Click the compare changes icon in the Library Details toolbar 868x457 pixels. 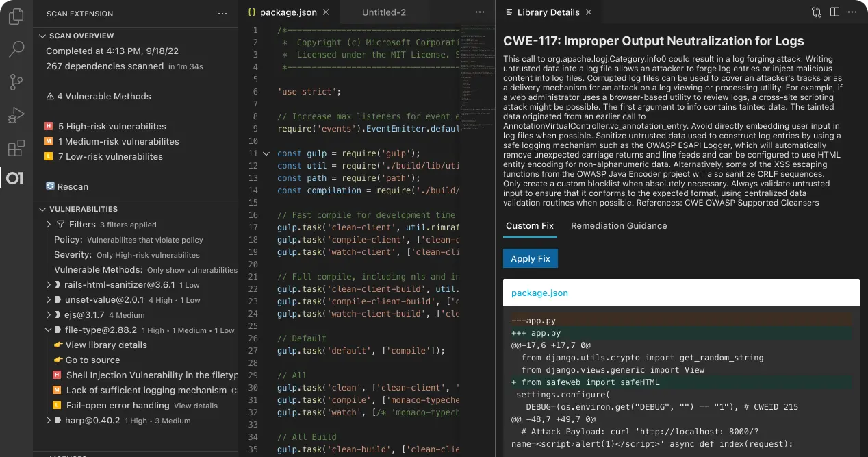click(817, 12)
